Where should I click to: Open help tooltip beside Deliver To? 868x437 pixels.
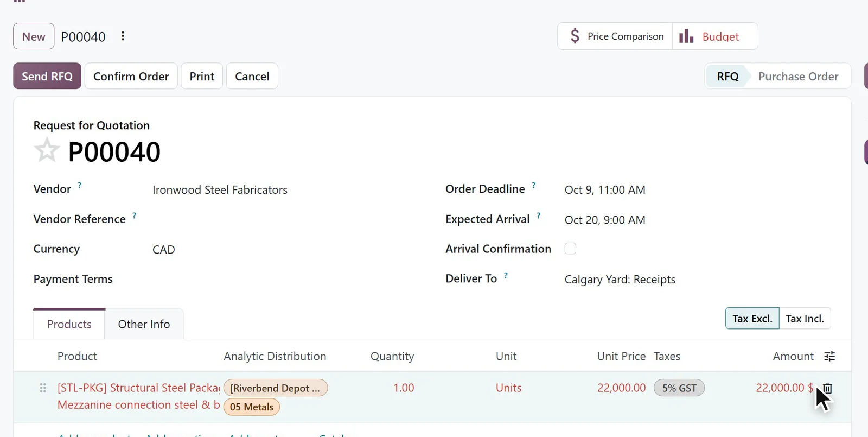(506, 275)
